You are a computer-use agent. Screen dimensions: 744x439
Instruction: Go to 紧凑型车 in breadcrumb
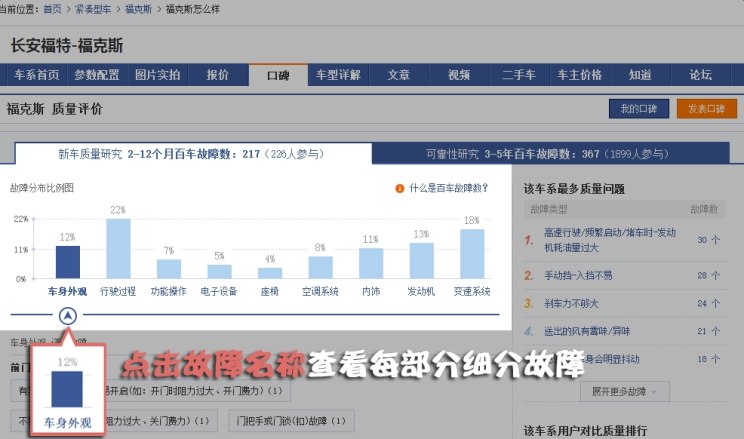[x=93, y=9]
